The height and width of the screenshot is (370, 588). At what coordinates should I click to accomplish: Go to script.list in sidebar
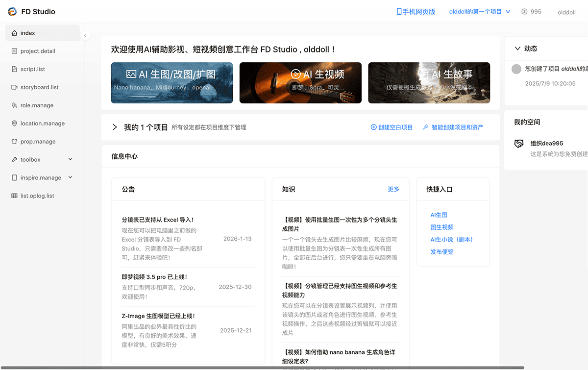pos(33,69)
